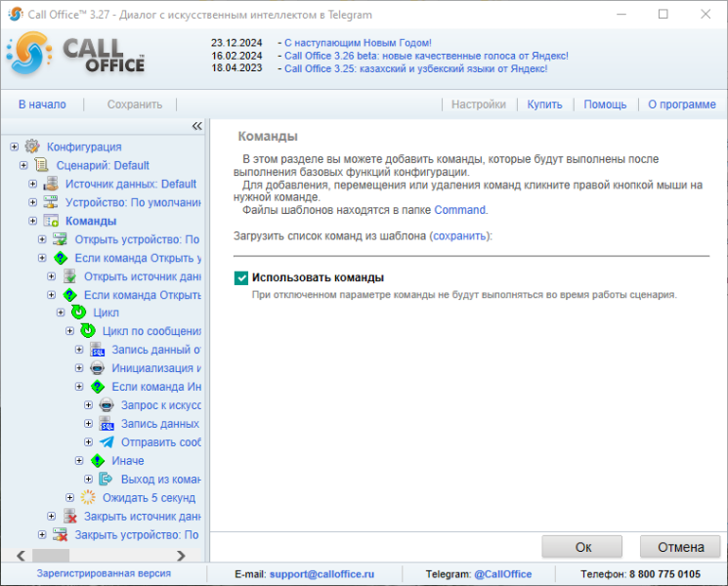Click the Зарегистрированная версия link
Viewport: 728px width, 586px height.
(x=104, y=573)
